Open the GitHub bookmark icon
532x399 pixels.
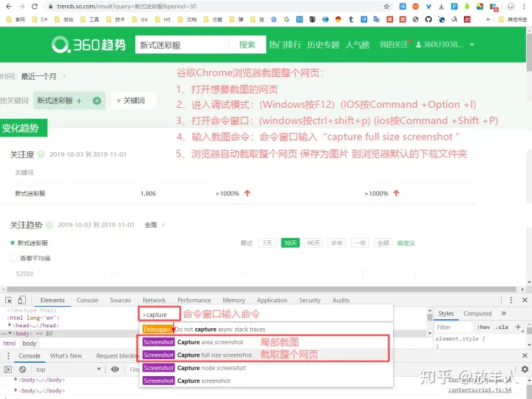(x=428, y=19)
